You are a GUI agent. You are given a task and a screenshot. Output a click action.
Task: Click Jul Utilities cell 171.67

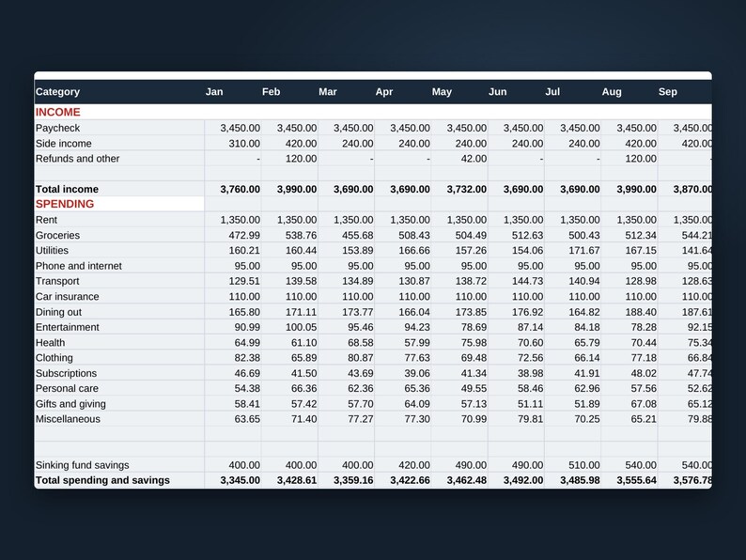coord(573,251)
